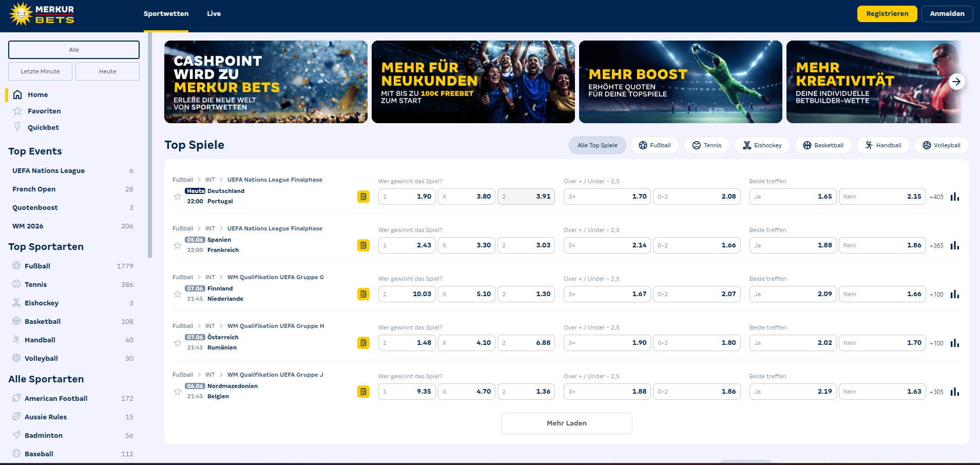Open statistics for Deutschland vs Portugal

(x=955, y=197)
